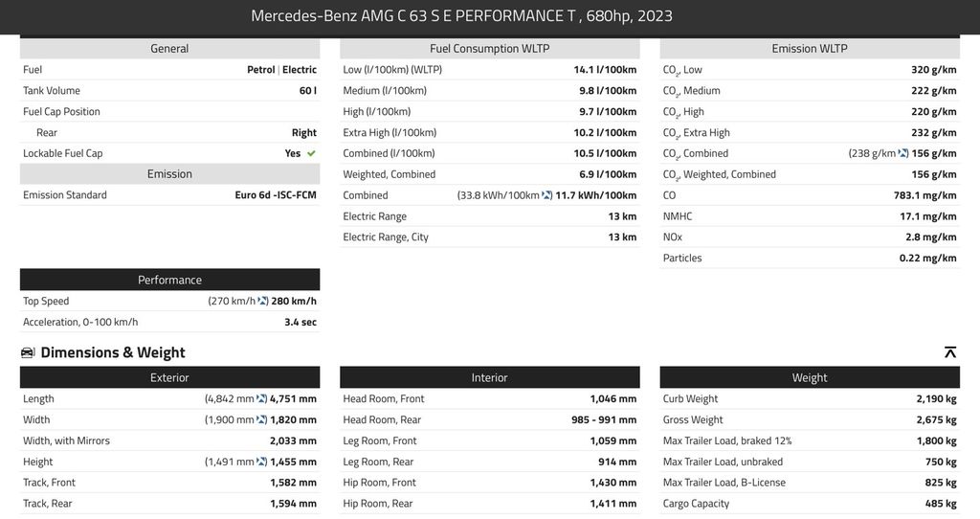980x519 pixels.
Task: Click the Mercedes-Benz AMG C 63 title
Action: (x=461, y=15)
